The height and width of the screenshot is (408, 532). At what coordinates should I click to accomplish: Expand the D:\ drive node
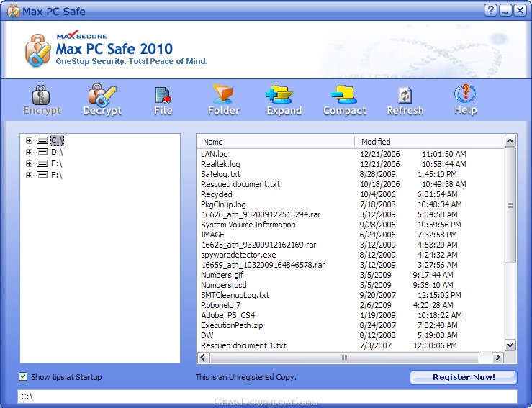[x=30, y=152]
